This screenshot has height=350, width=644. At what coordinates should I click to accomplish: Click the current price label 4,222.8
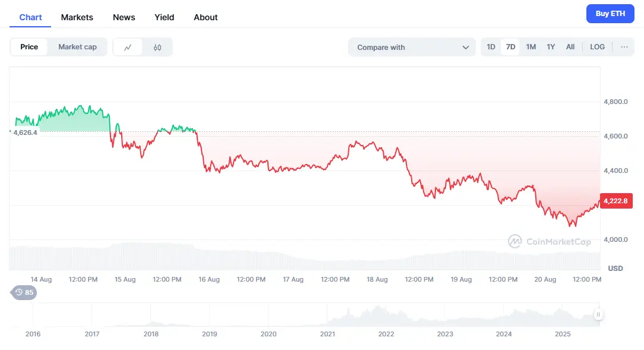(617, 201)
